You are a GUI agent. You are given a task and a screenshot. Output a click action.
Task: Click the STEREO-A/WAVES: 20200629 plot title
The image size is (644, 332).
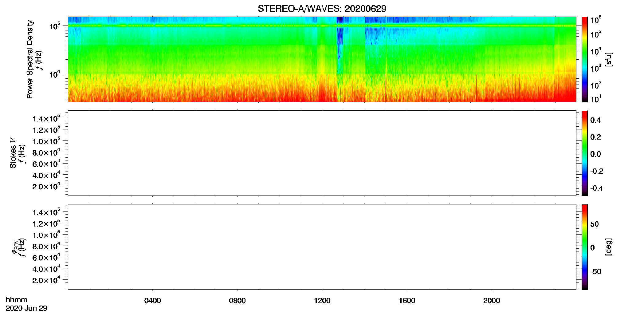pyautogui.click(x=322, y=9)
